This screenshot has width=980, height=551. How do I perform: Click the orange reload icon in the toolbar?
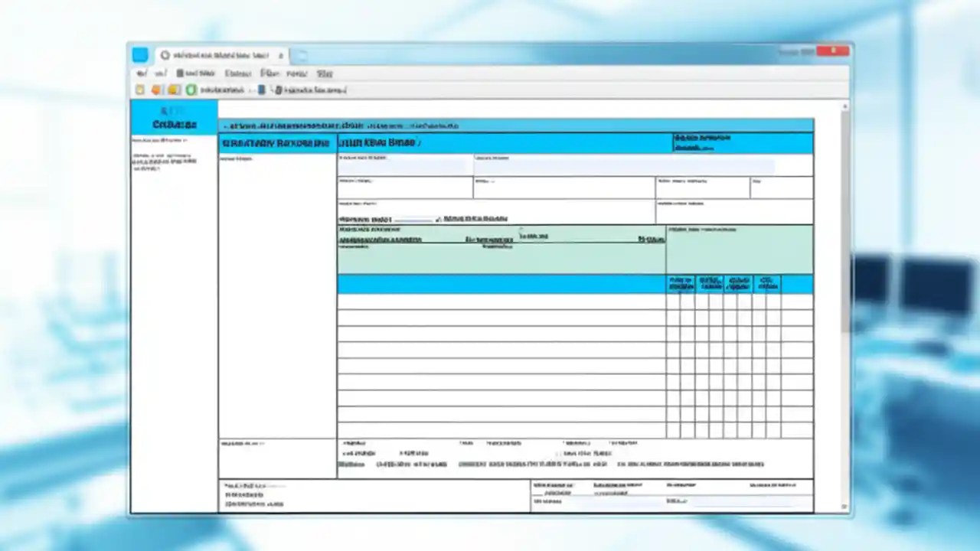click(x=155, y=90)
